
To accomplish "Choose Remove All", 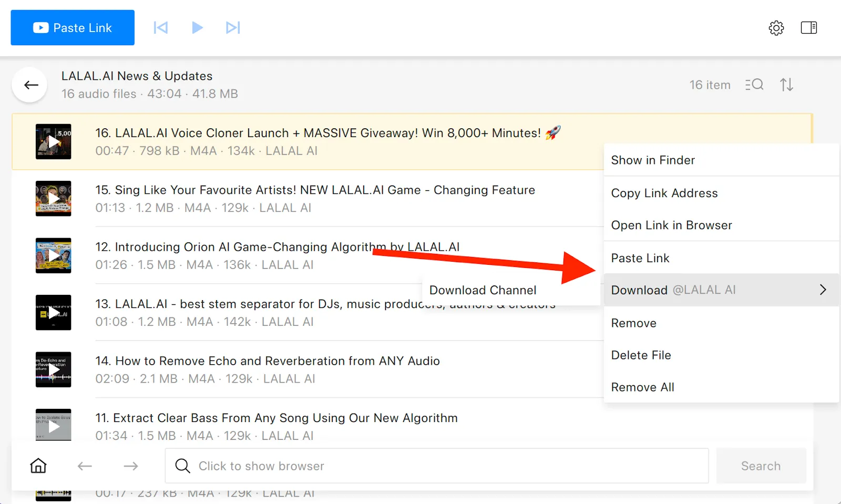I will pyautogui.click(x=721, y=387).
